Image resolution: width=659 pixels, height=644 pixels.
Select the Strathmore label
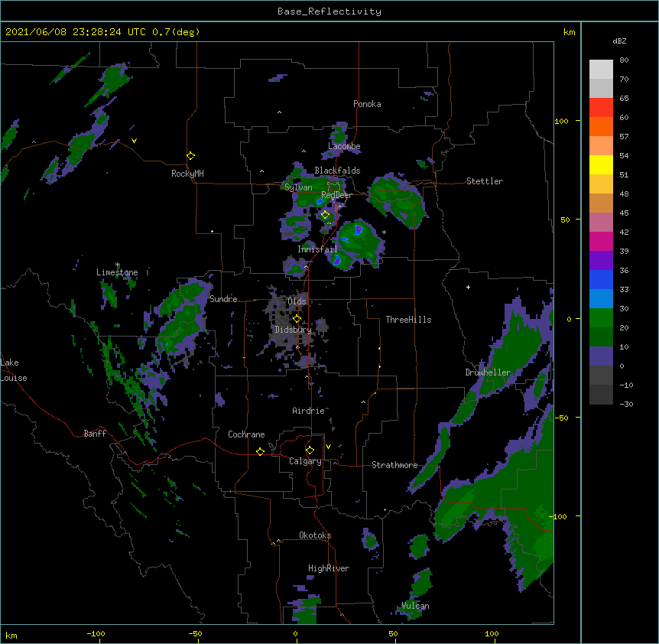[394, 465]
